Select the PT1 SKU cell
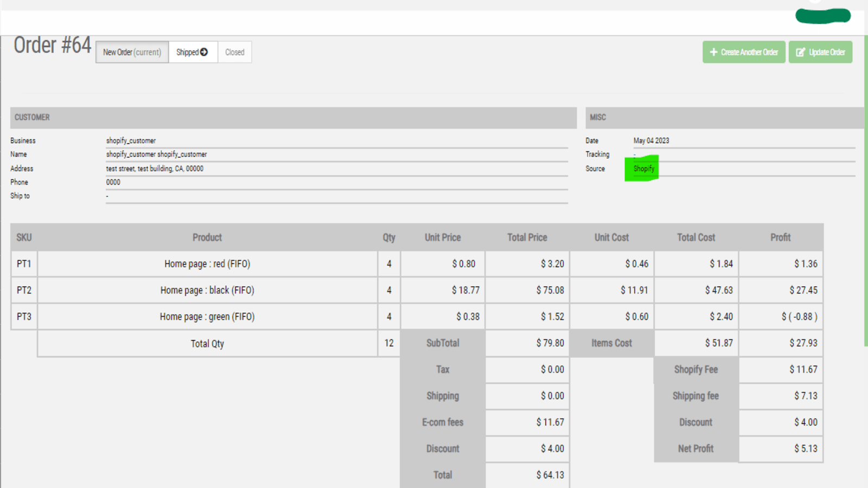Image resolution: width=868 pixels, height=488 pixels. (24, 264)
